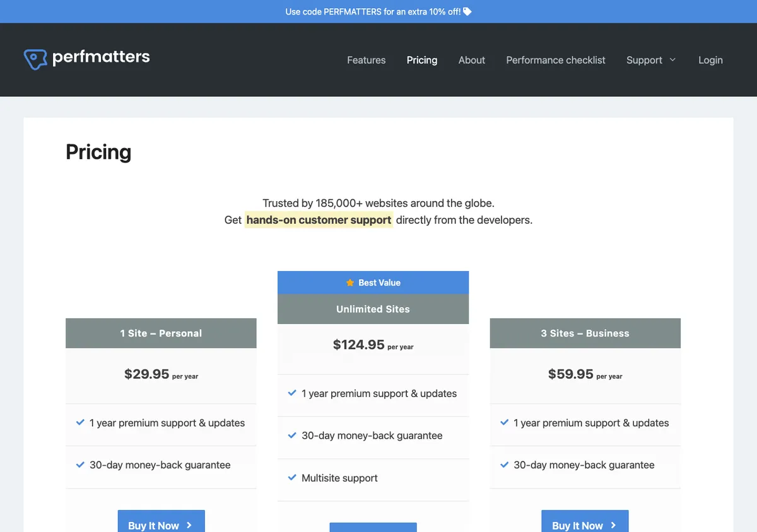Screen dimensions: 757x532
Task: Click the $124.95 per year price
Action: tap(373, 345)
